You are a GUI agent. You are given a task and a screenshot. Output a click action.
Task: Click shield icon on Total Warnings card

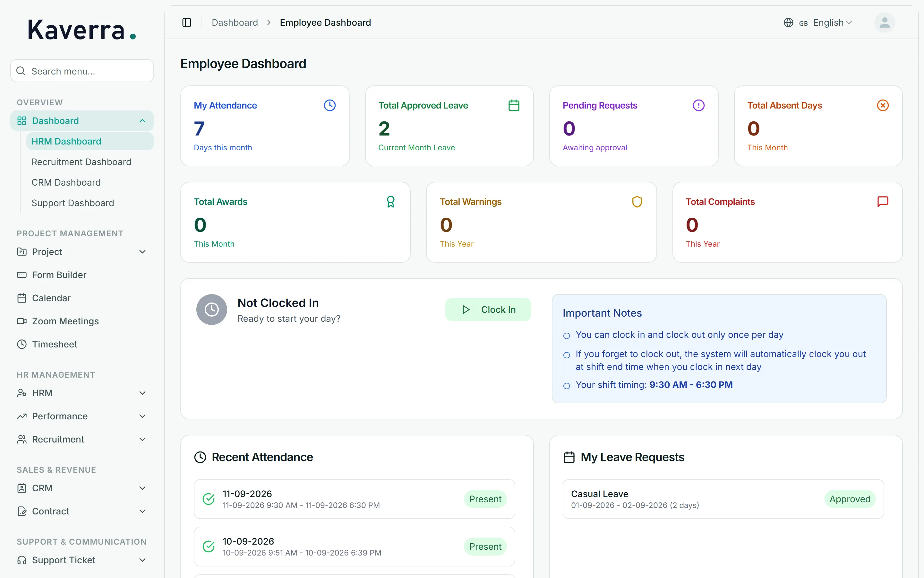tap(637, 201)
